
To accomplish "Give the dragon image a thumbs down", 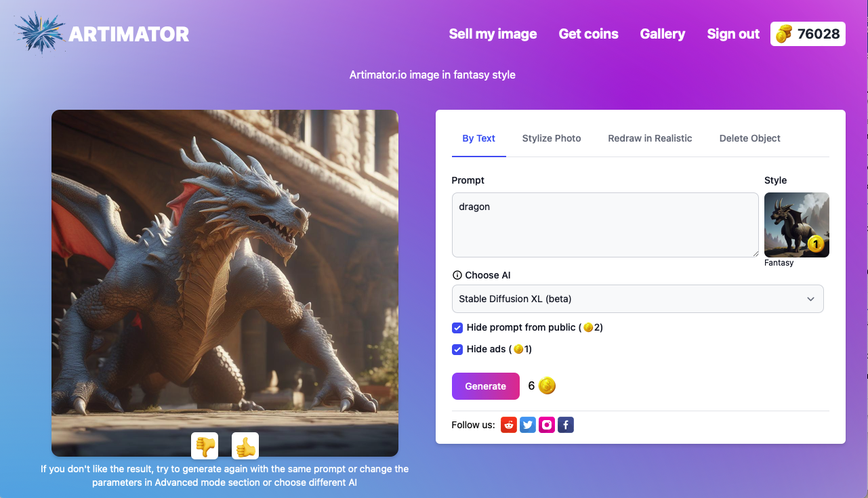I will click(205, 445).
